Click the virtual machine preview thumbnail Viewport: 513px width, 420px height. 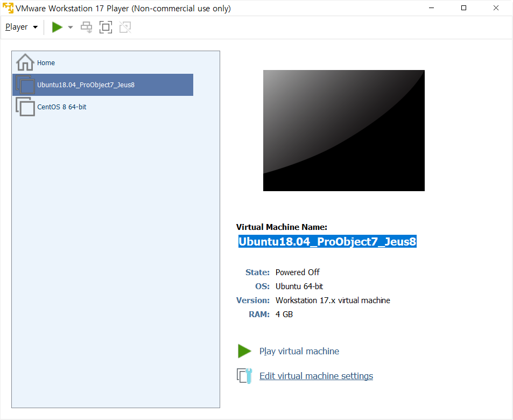344,130
